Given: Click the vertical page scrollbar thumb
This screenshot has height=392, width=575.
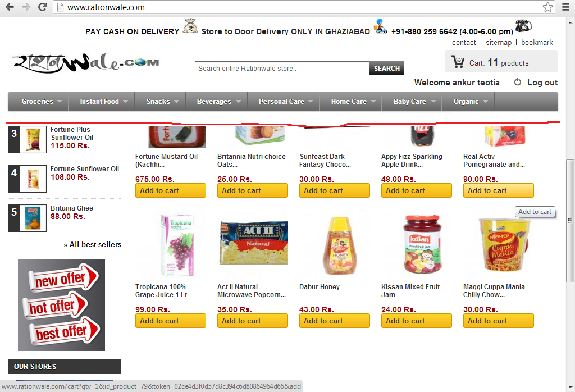Looking at the screenshot, I should pyautogui.click(x=570, y=221).
